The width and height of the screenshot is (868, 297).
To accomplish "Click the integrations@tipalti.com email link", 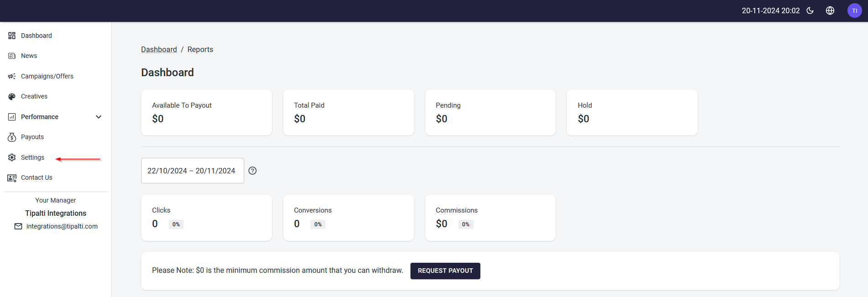I will (x=62, y=226).
